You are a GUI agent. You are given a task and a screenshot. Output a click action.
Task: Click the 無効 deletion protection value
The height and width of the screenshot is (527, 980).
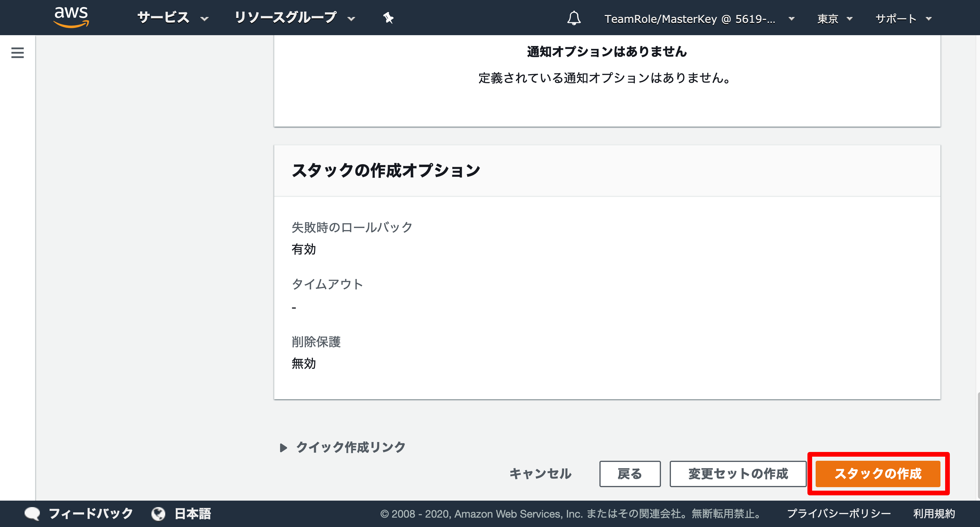[x=304, y=363]
